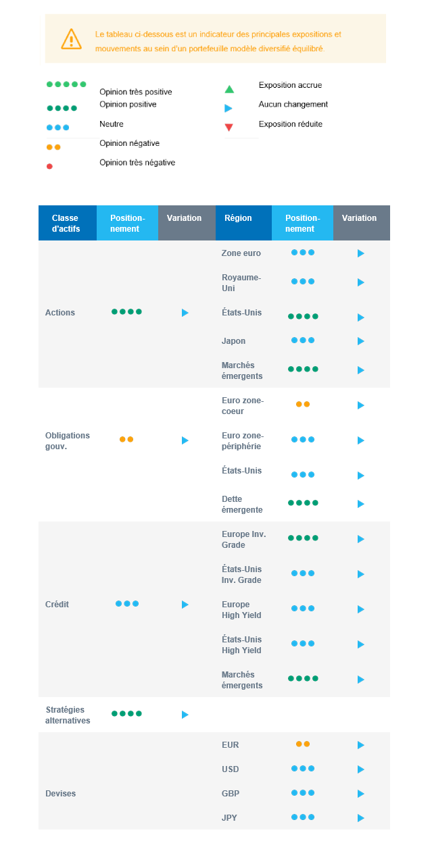Click the green dots for Europe Inv. Grade

(303, 538)
